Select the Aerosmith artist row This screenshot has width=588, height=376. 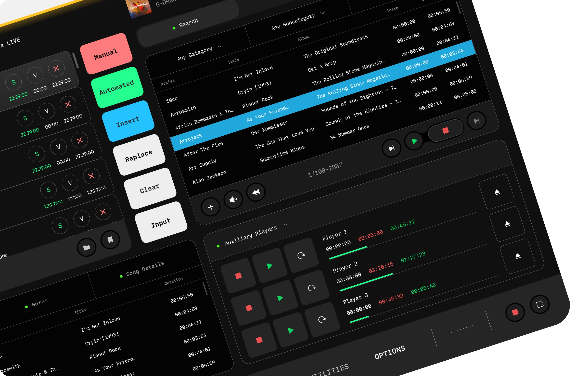pos(183,111)
